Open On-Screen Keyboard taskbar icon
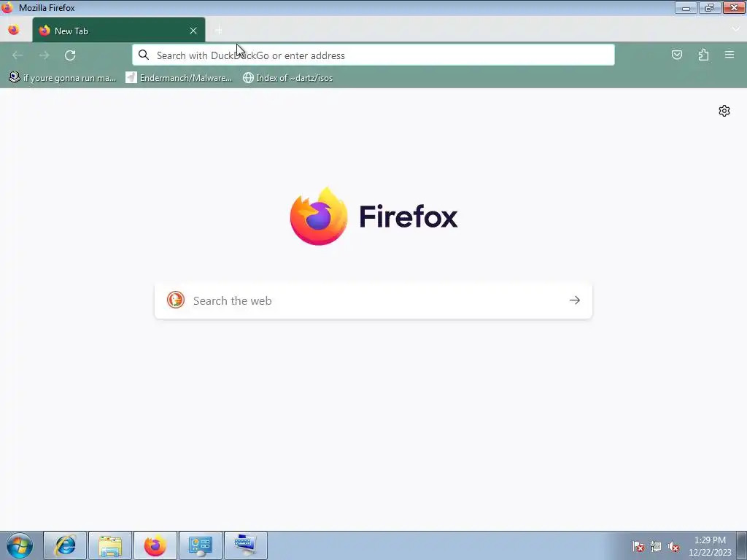The image size is (747, 560). [x=245, y=545]
